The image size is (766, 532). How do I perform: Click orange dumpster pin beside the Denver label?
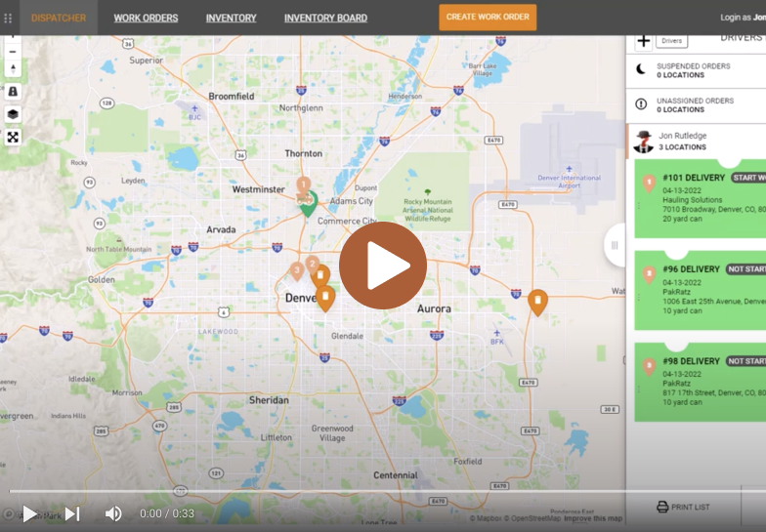coord(325,299)
